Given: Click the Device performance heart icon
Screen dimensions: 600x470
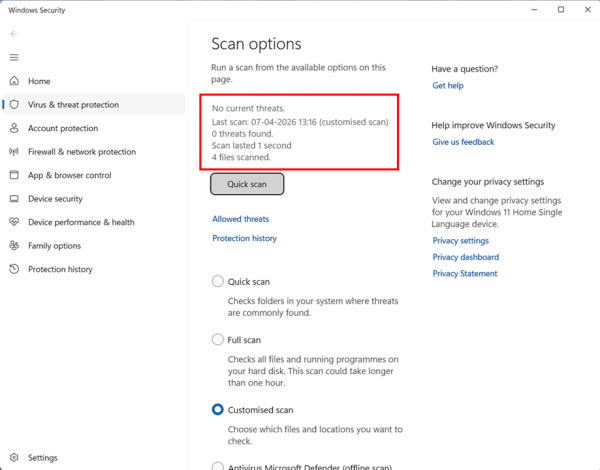Looking at the screenshot, I should tap(14, 222).
